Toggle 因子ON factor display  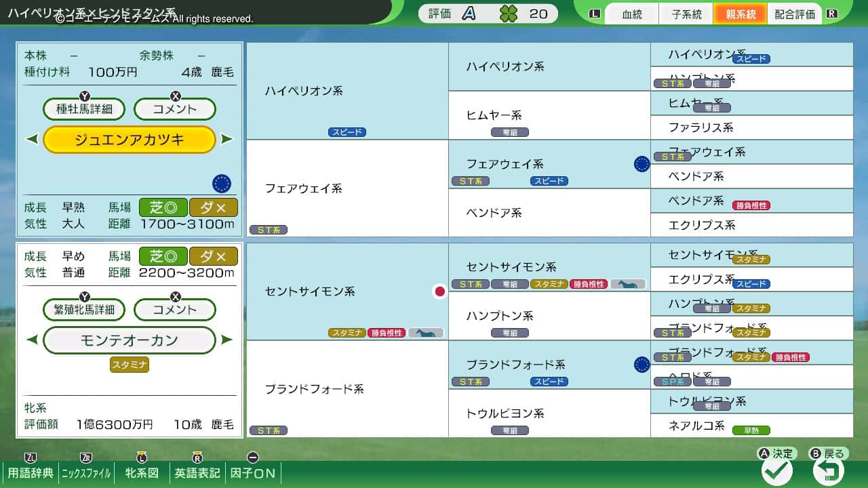click(253, 473)
